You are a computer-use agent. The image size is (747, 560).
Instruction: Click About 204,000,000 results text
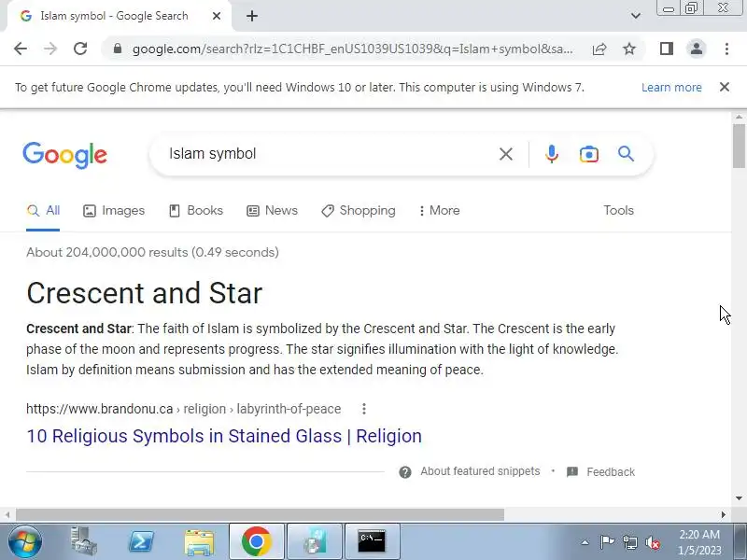tap(152, 252)
